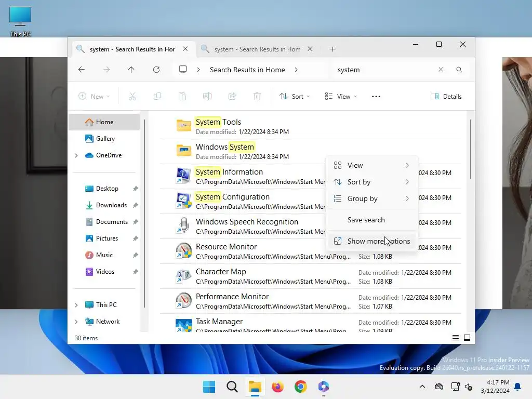The width and height of the screenshot is (532, 399).
Task: Switch to details list view icon in status bar
Action: [456, 338]
